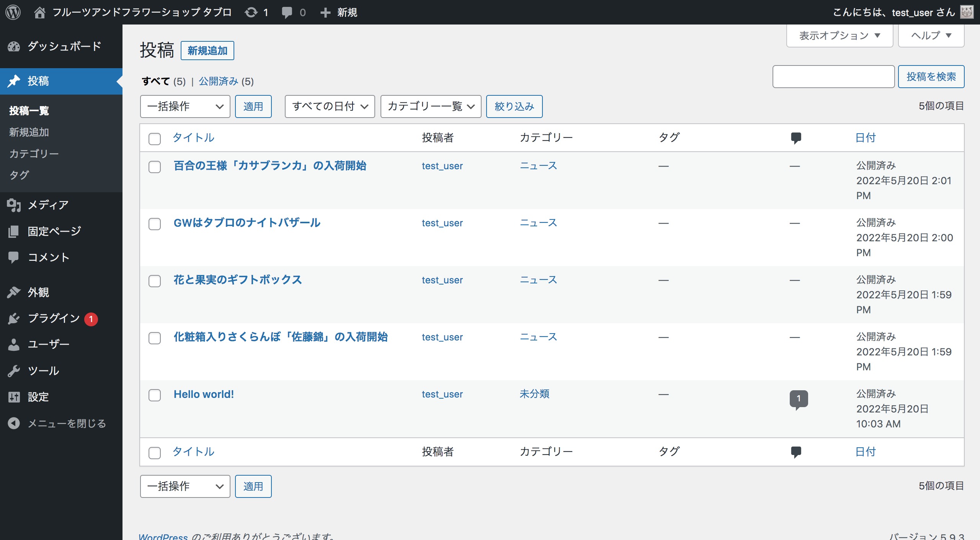Click the WordPress logo icon
This screenshot has width=980, height=540.
pos(13,12)
